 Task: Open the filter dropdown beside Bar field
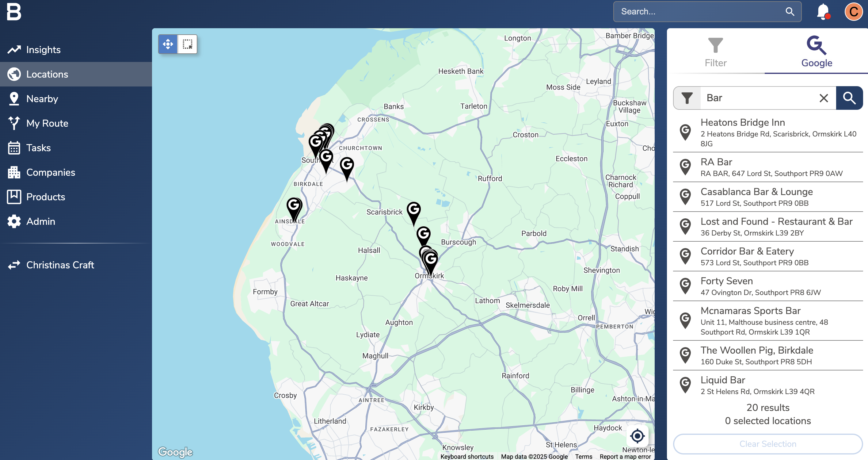pos(687,98)
